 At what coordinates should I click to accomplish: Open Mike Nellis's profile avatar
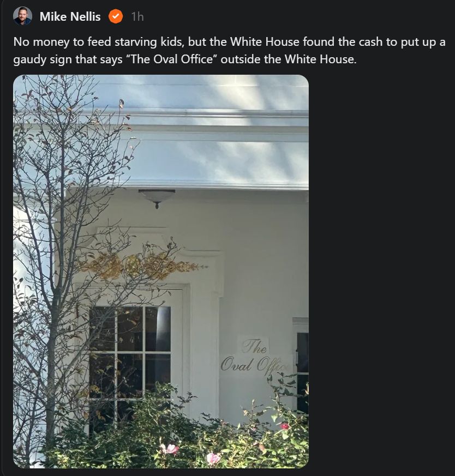point(22,16)
